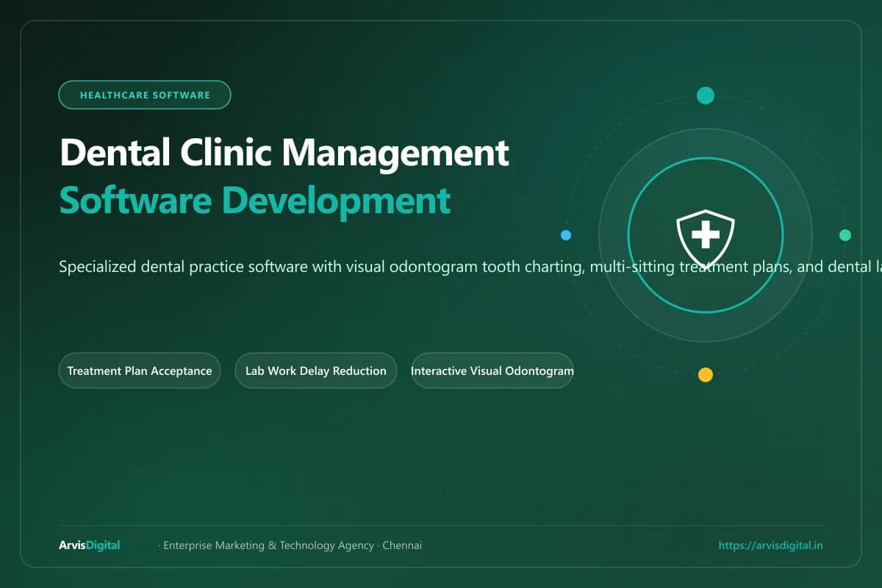Screen dimensions: 882x588
Task: Select the Lab Work Delay Reduction pill
Action: pos(316,370)
